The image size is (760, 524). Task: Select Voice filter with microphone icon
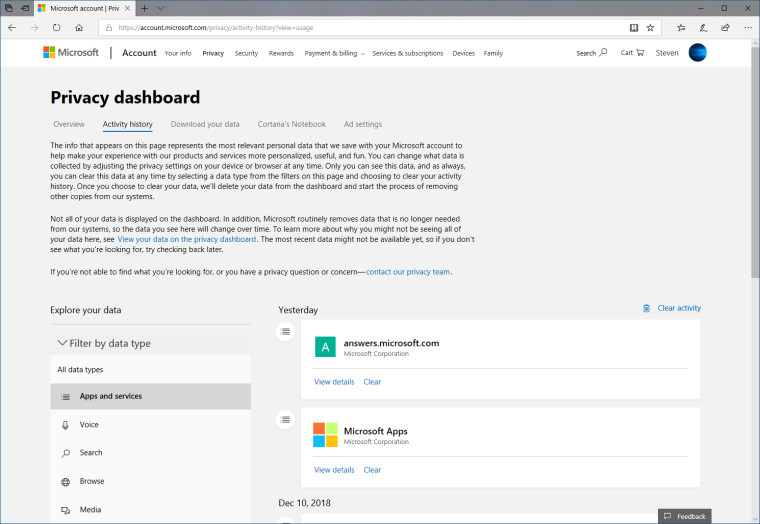(151, 425)
